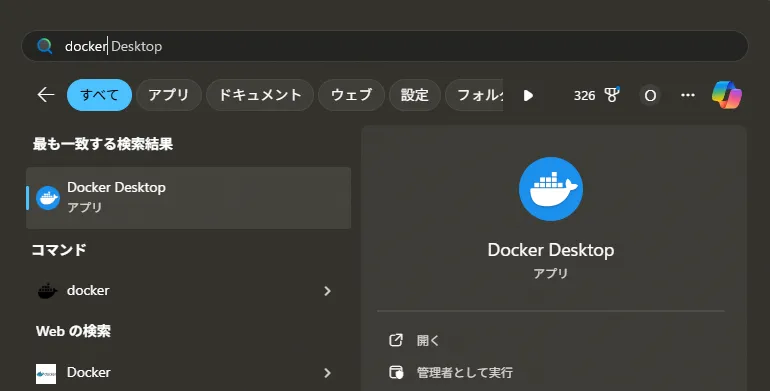Image resolution: width=770 pixels, height=391 pixels.
Task: Show more filters with the play arrow
Action: [x=528, y=95]
